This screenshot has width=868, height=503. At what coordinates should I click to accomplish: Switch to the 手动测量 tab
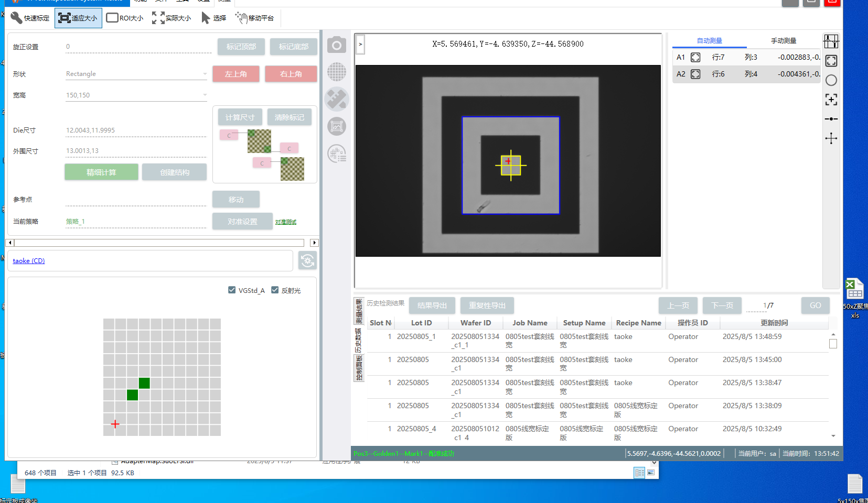783,41
